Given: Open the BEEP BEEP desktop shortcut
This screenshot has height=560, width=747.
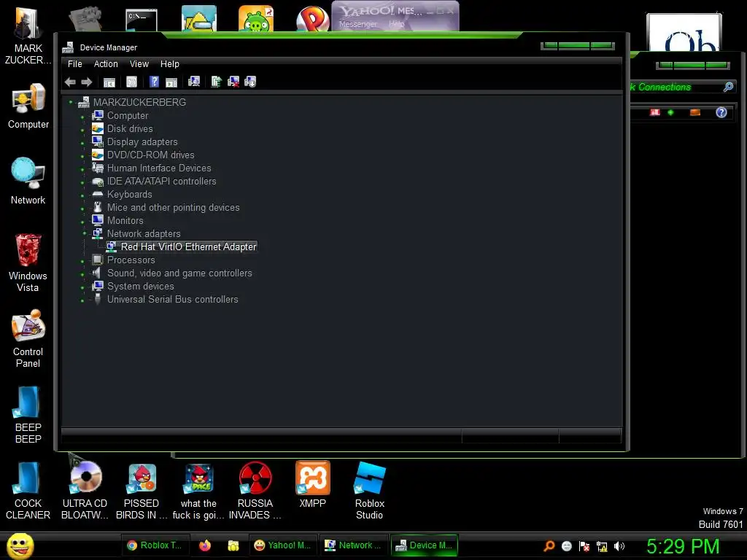Looking at the screenshot, I should coord(28,414).
